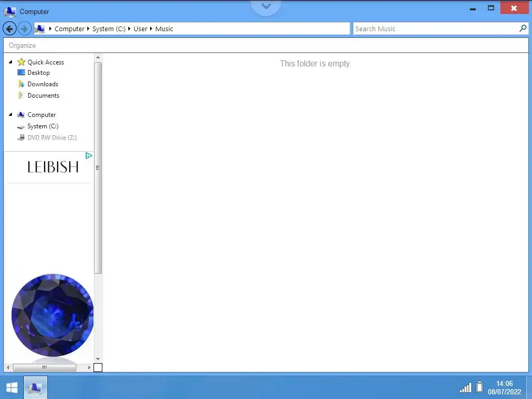Go to User in the breadcrumb path
This screenshot has width=532, height=399.
coord(140,29)
